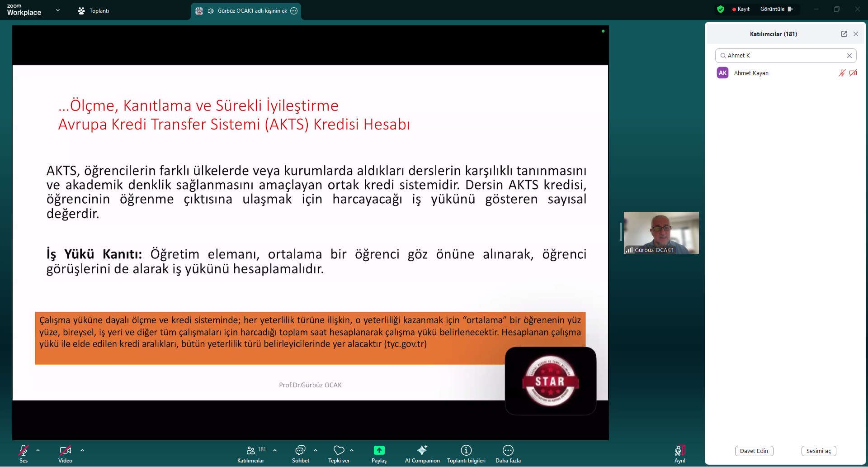Open the Sohbet chat icon
Viewport: 868px width, 467px height.
click(x=300, y=450)
